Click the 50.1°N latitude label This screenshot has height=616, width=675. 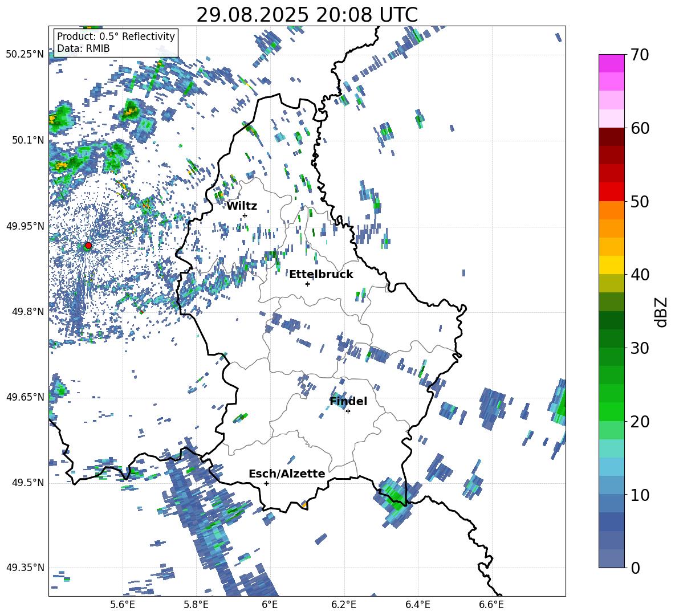(27, 140)
